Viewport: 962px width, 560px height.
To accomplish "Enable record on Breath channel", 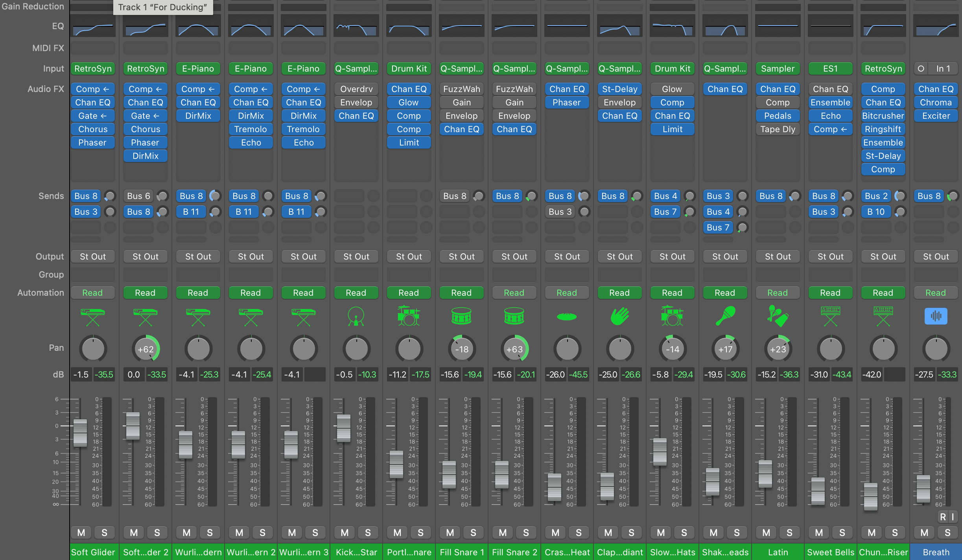I will click(x=943, y=517).
